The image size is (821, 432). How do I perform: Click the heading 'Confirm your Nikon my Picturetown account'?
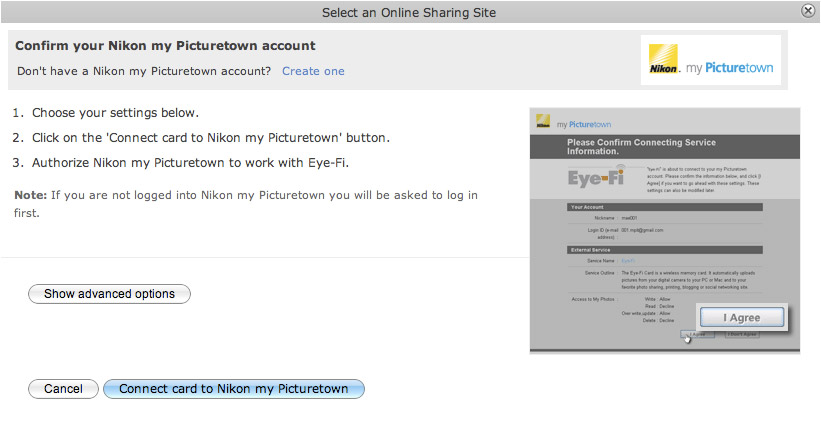(x=165, y=46)
